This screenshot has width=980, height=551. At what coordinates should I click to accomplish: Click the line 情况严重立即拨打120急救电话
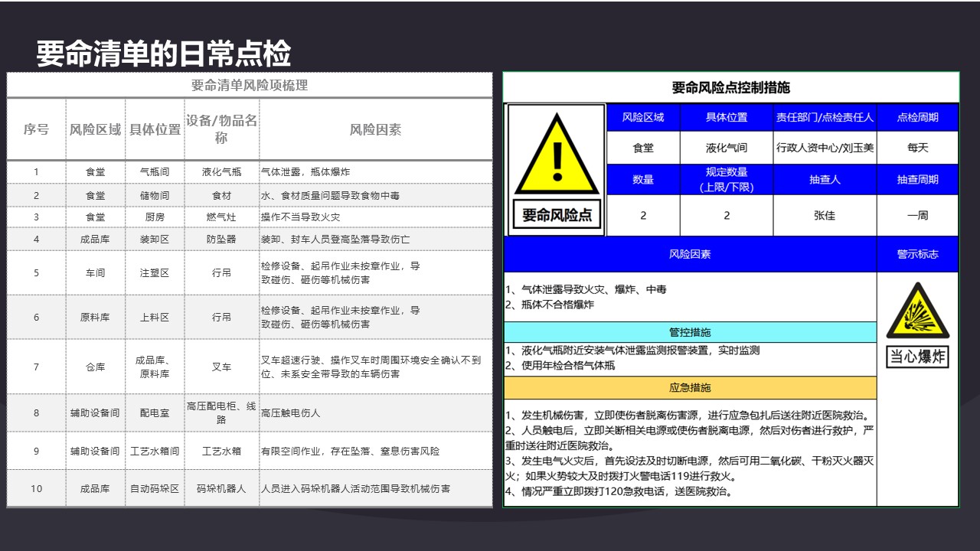pyautogui.click(x=619, y=491)
